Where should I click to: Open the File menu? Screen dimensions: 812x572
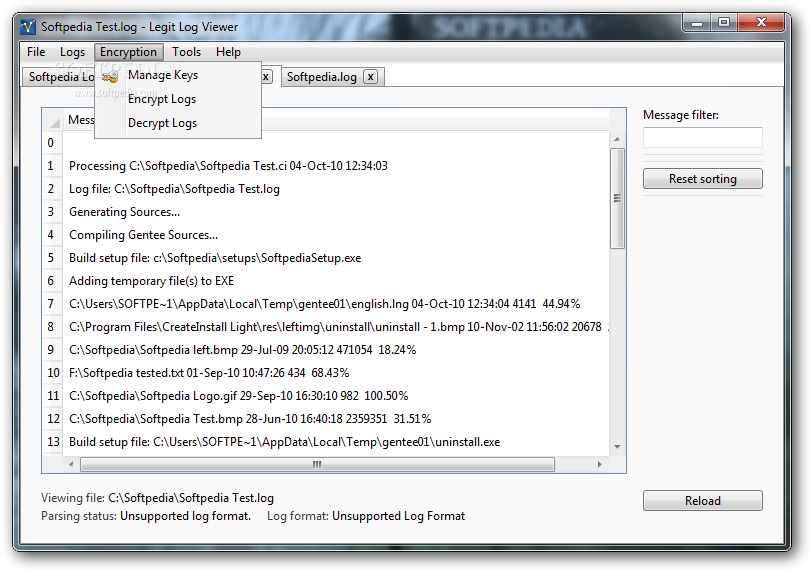coord(36,52)
